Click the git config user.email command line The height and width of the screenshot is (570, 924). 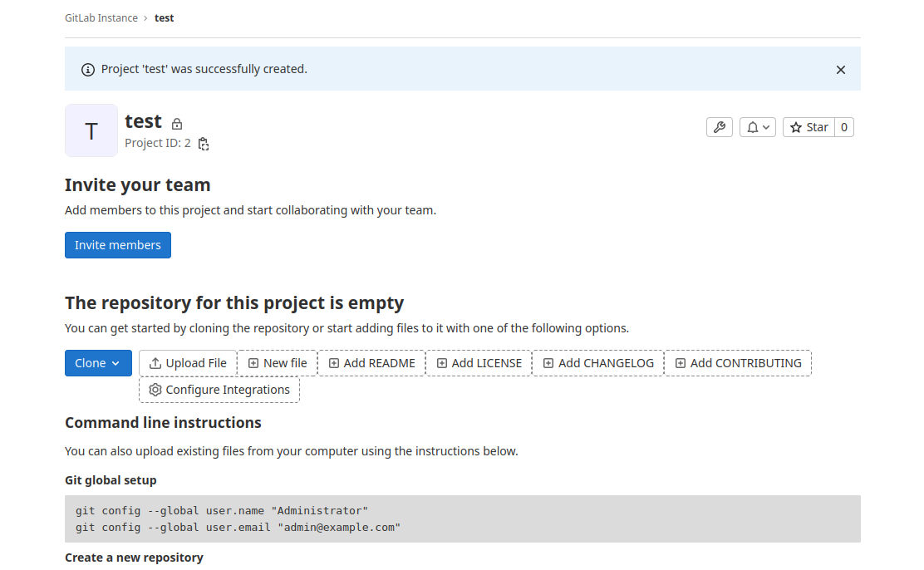coord(238,527)
